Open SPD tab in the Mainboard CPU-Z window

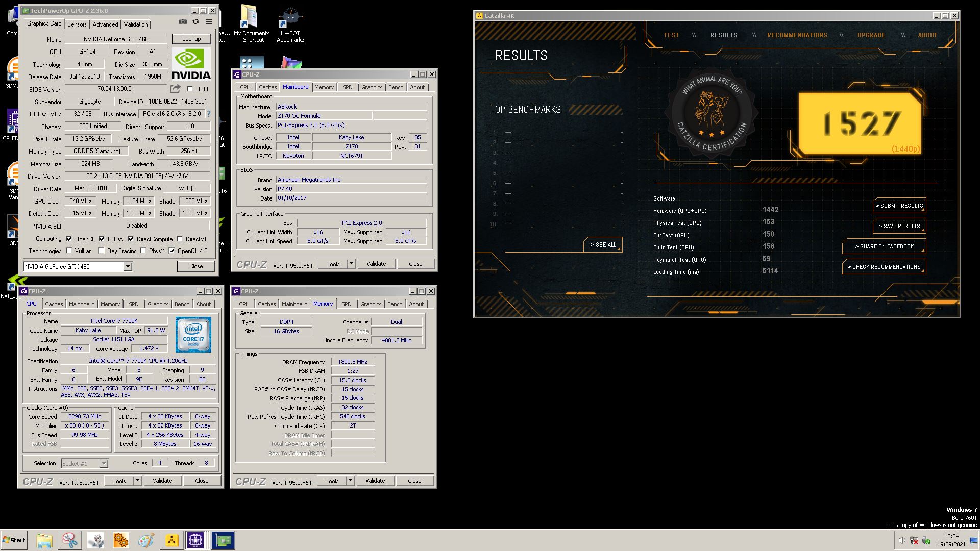pyautogui.click(x=348, y=87)
